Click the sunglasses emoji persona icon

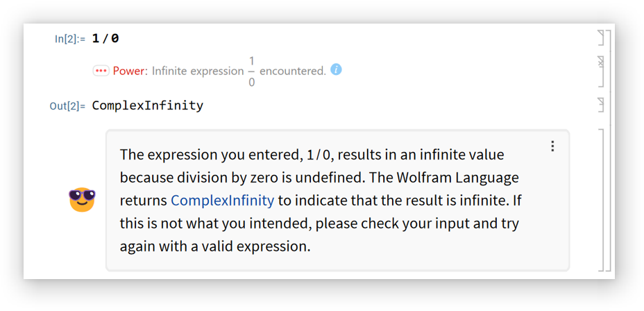point(82,199)
